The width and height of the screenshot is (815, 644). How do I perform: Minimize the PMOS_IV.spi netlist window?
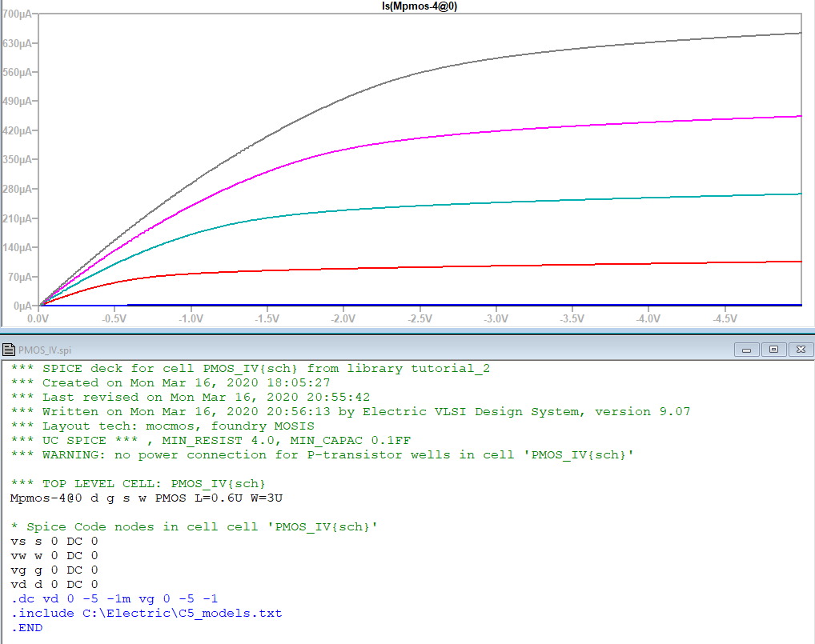tap(749, 350)
